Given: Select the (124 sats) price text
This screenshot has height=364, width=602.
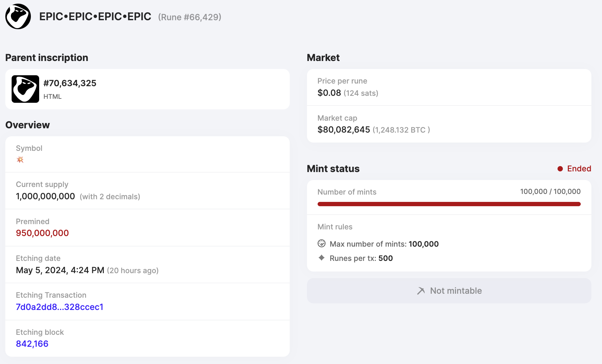Looking at the screenshot, I should [361, 93].
